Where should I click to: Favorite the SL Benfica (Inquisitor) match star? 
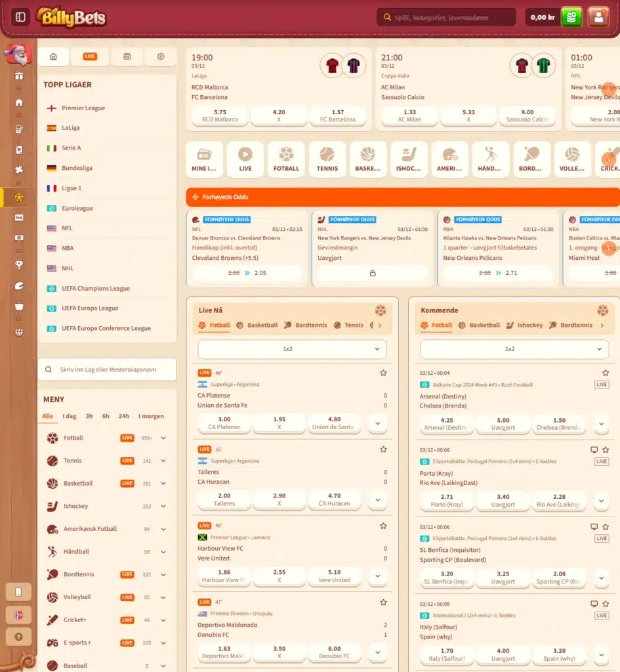(606, 527)
